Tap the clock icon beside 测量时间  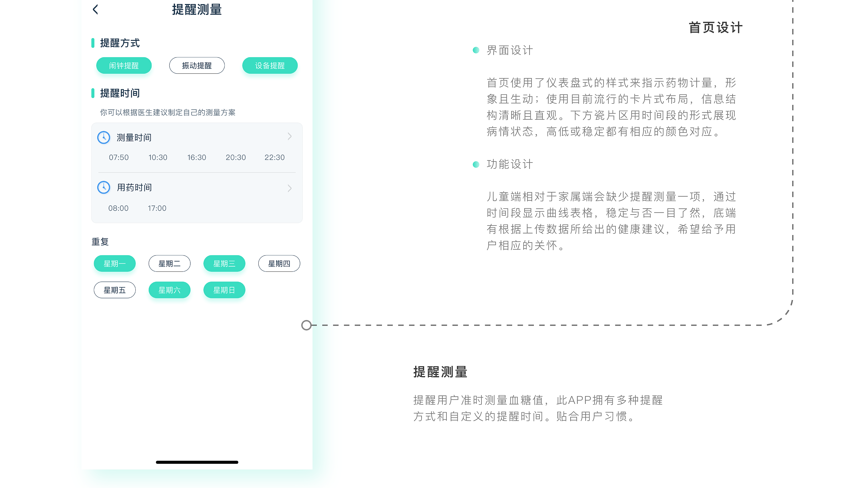(104, 137)
